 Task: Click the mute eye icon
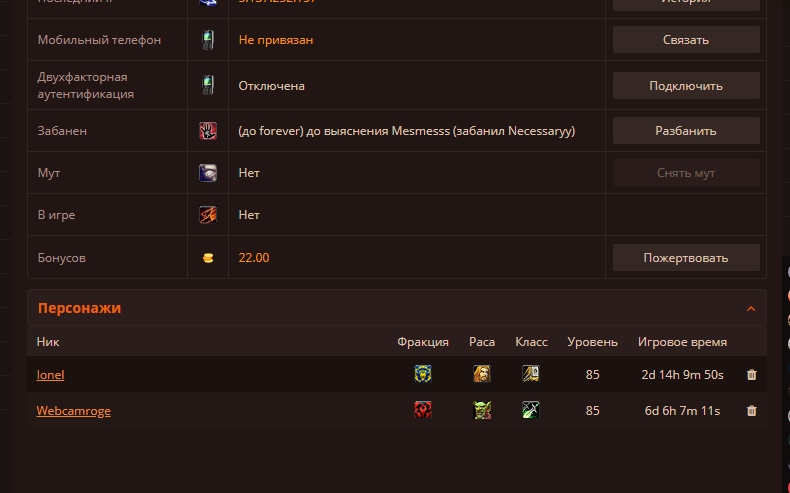[x=208, y=173]
